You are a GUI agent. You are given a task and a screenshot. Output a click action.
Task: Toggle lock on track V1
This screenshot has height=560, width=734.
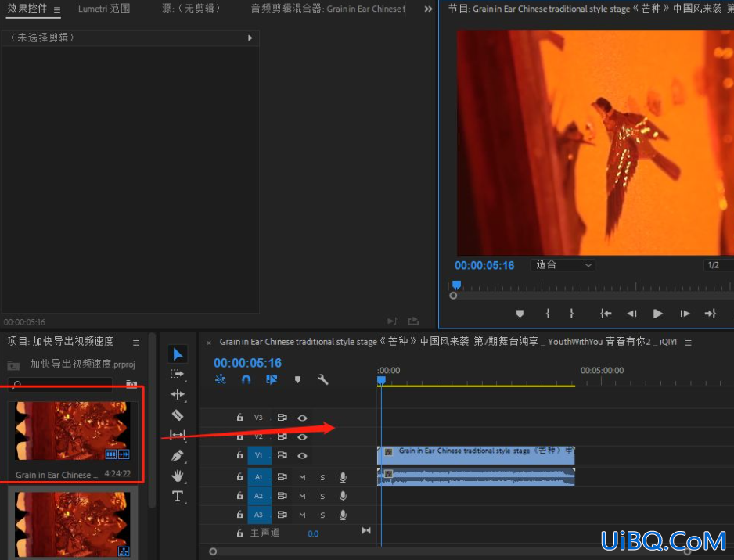coord(240,454)
